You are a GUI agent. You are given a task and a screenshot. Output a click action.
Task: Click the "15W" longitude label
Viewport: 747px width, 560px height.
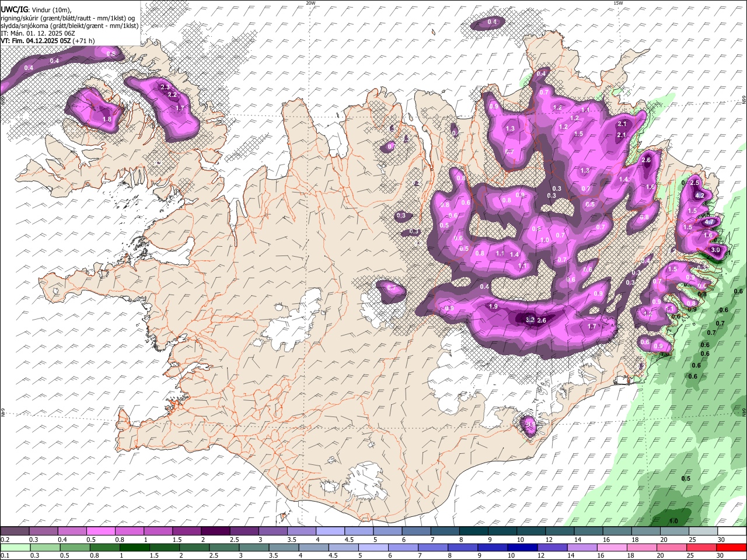pos(618,3)
